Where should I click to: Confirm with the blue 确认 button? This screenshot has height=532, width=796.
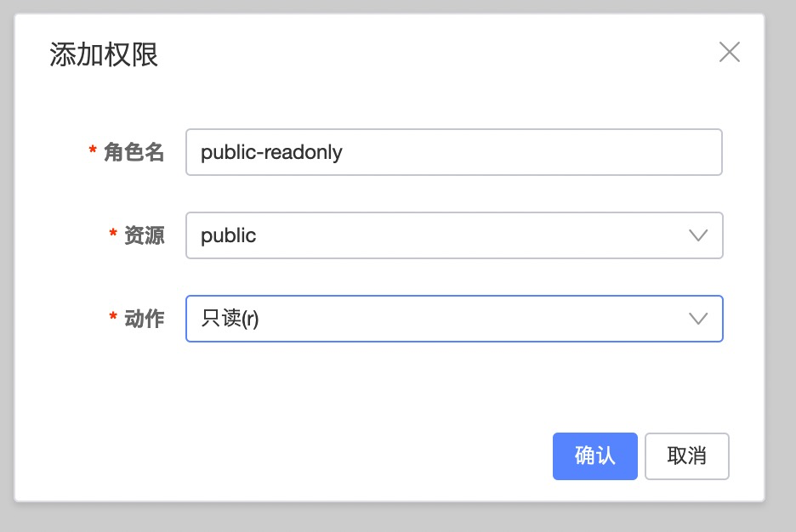coord(594,456)
